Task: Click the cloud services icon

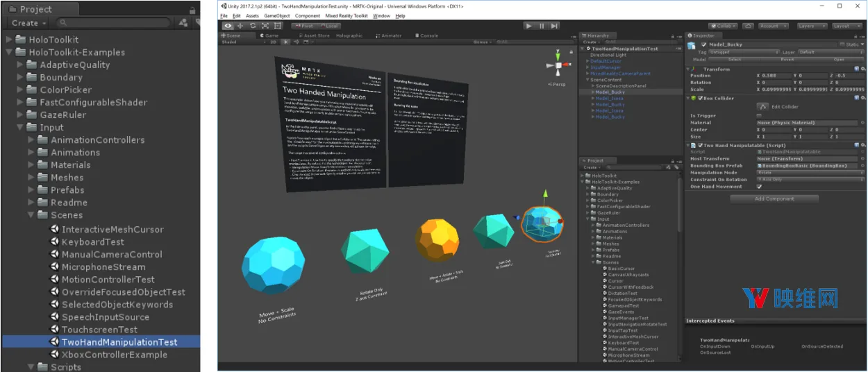Action: click(748, 26)
